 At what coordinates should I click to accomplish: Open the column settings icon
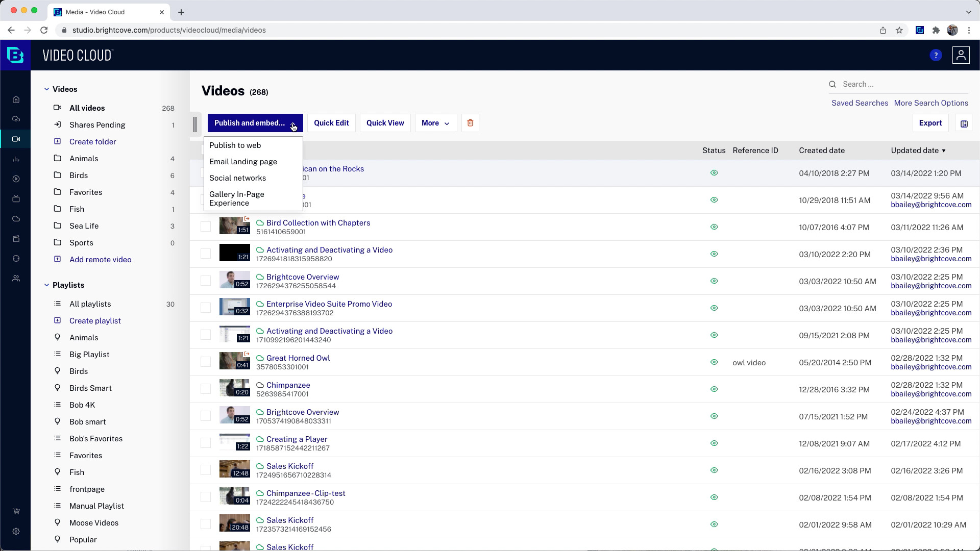point(964,123)
